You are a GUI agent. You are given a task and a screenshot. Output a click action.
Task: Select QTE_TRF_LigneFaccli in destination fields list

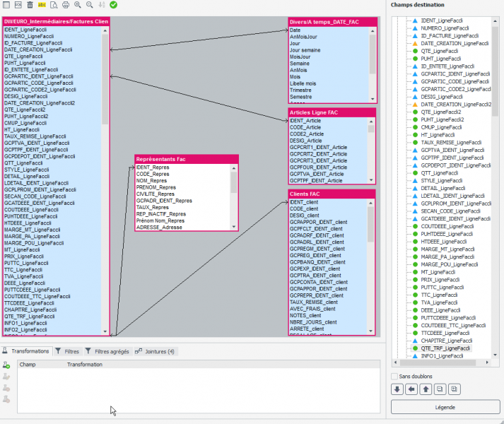tap(445, 348)
